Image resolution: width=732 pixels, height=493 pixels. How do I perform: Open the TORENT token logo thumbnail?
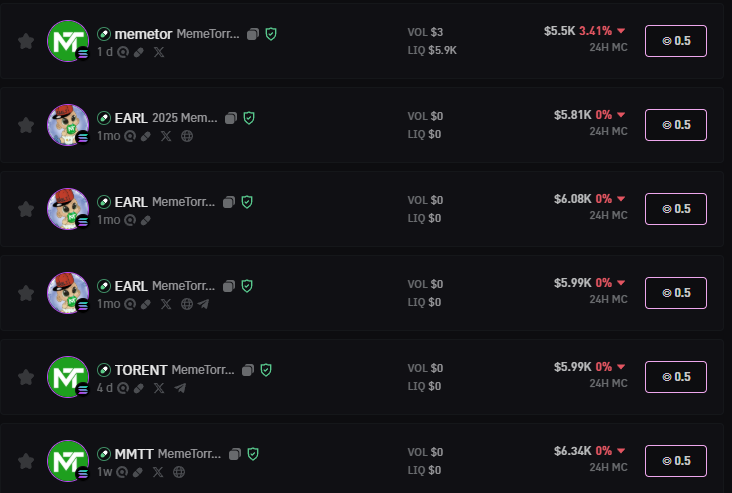click(x=68, y=377)
